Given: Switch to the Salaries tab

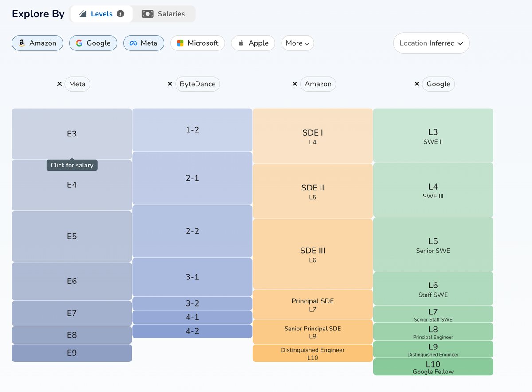Looking at the screenshot, I should click(164, 14).
